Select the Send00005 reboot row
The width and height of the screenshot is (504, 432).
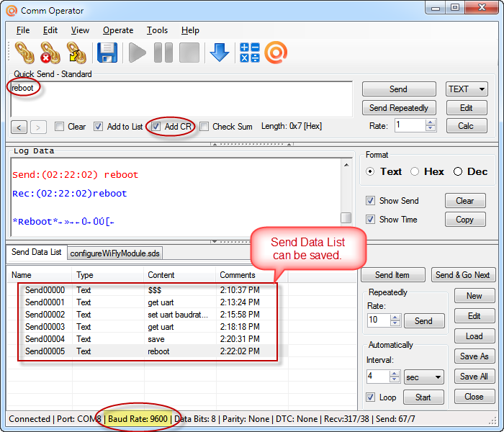(148, 351)
